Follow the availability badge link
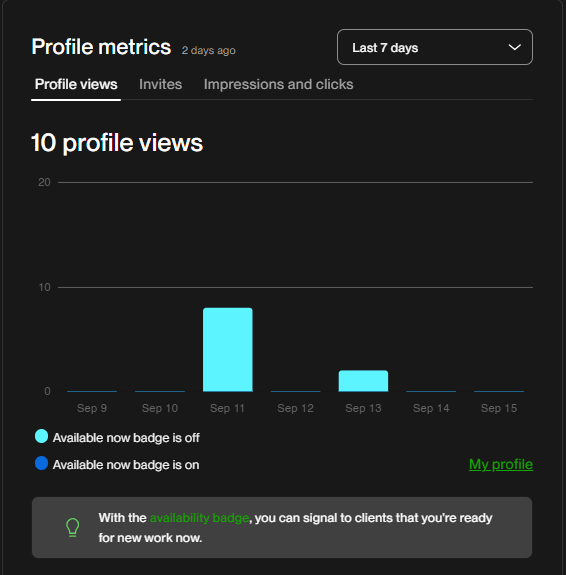This screenshot has width=566, height=575. point(200,518)
